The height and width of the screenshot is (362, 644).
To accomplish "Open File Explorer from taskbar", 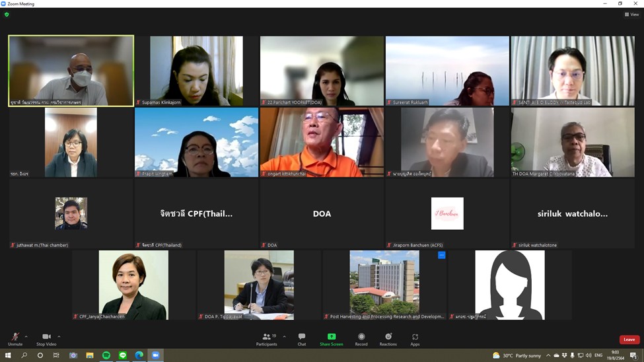I will click(90, 355).
